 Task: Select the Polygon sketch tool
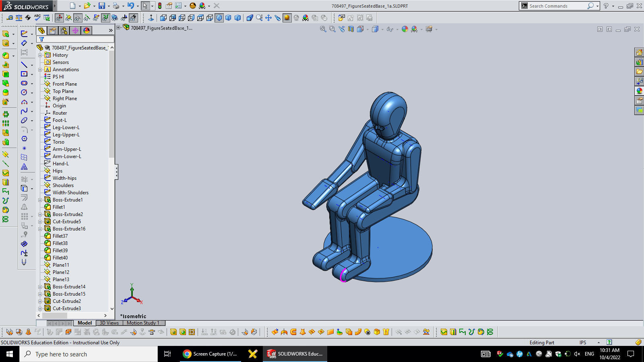click(x=24, y=139)
